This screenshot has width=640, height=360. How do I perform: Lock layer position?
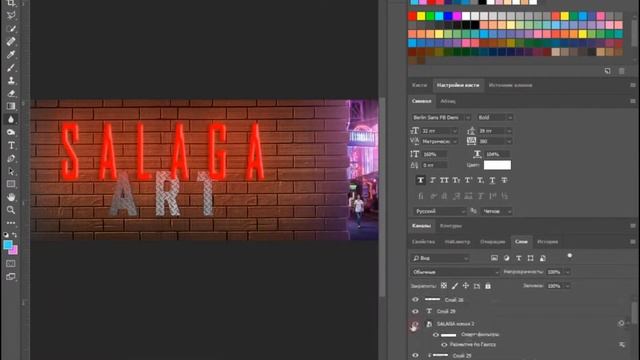coord(466,286)
